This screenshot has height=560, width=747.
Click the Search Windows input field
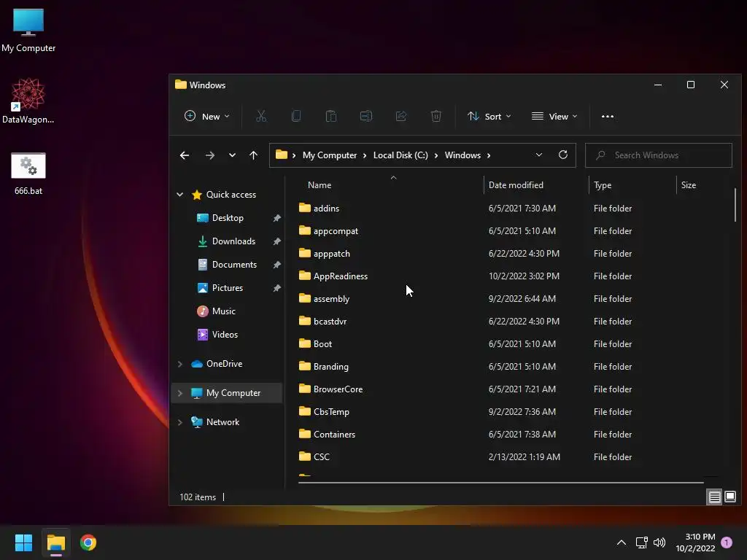pyautogui.click(x=659, y=155)
